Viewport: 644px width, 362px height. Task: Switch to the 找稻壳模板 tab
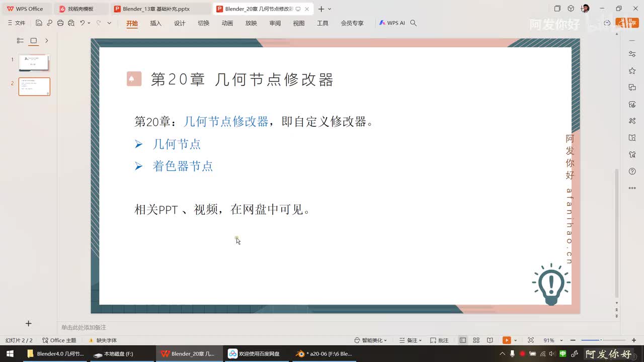click(x=80, y=9)
